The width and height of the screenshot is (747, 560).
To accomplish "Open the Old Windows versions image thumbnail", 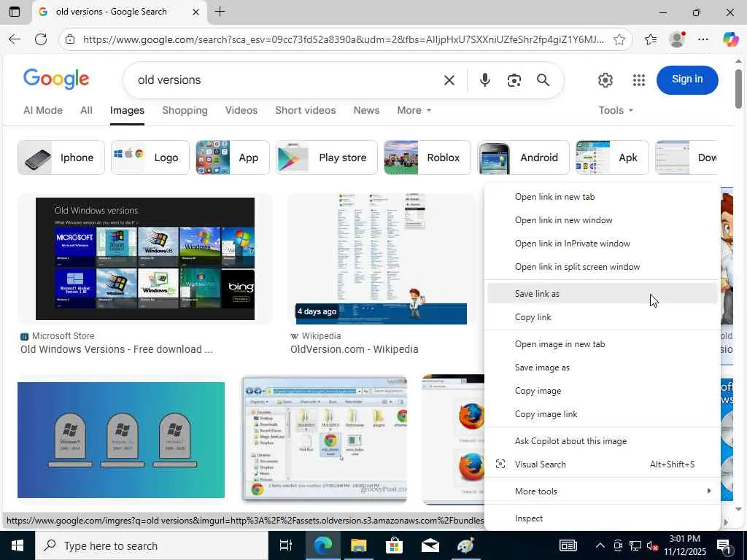I will [145, 259].
